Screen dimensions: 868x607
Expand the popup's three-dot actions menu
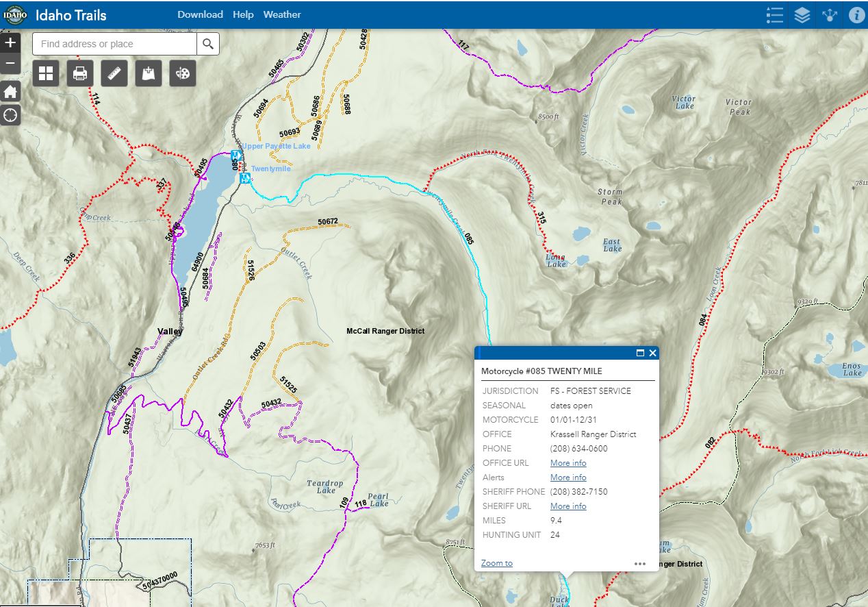(640, 564)
